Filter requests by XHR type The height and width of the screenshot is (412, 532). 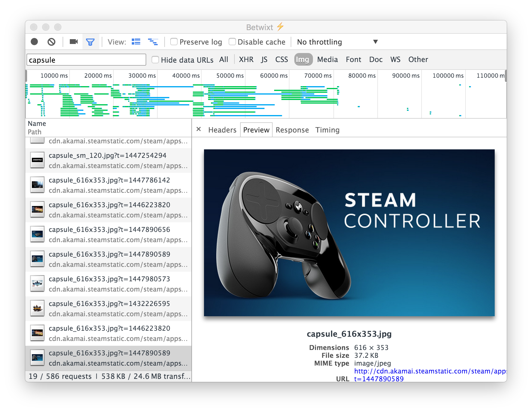pos(246,60)
